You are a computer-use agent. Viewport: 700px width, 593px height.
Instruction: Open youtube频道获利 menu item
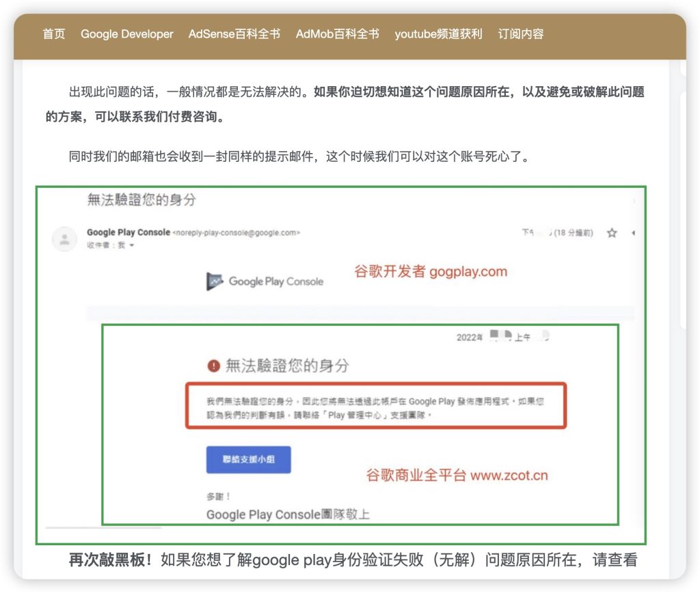coord(438,34)
